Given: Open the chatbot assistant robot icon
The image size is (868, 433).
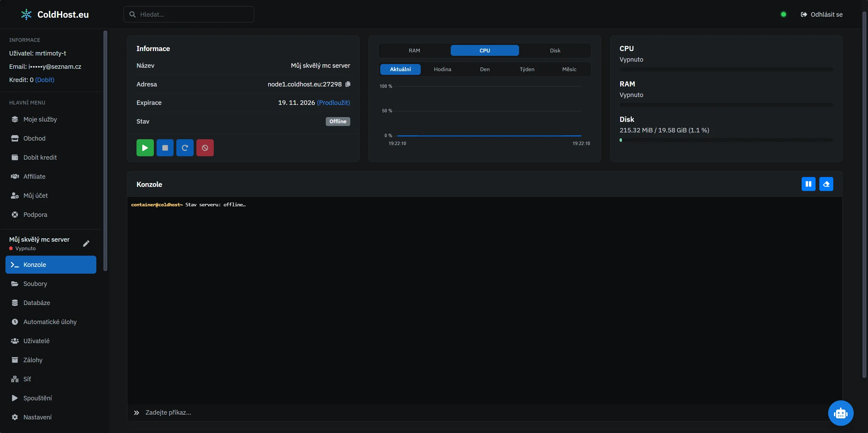Looking at the screenshot, I should click(840, 413).
